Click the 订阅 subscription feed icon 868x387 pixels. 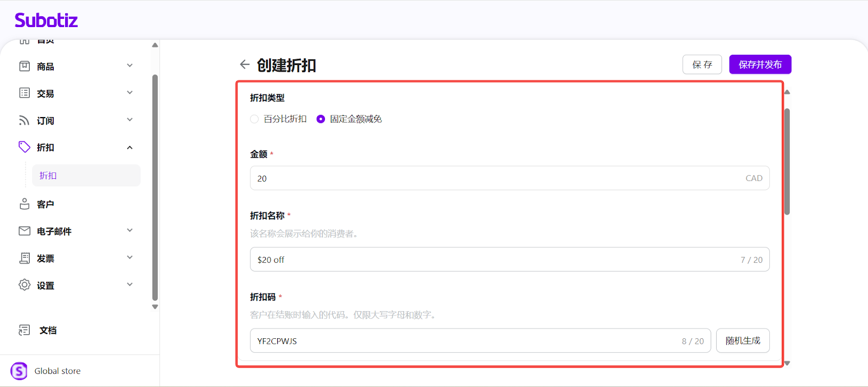24,120
